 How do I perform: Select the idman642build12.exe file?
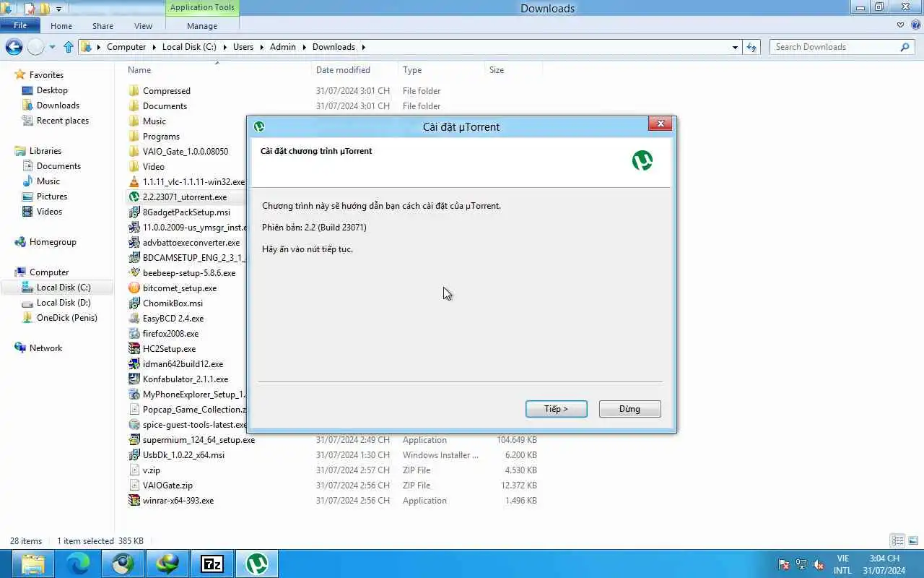tap(183, 364)
